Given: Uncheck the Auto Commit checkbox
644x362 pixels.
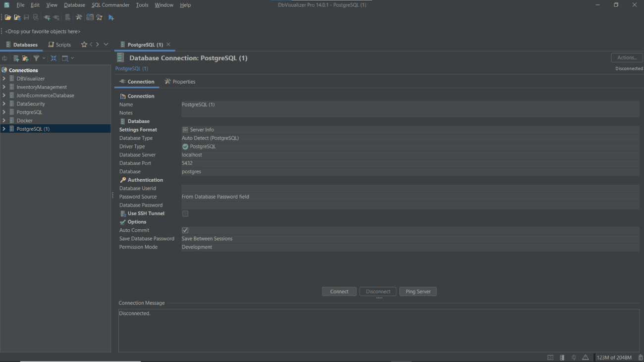Looking at the screenshot, I should tap(185, 230).
